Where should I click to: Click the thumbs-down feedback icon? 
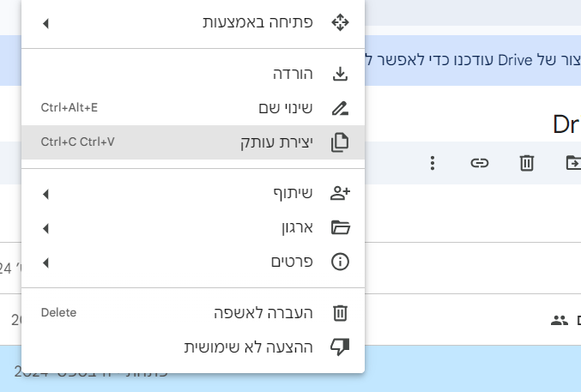[340, 347]
